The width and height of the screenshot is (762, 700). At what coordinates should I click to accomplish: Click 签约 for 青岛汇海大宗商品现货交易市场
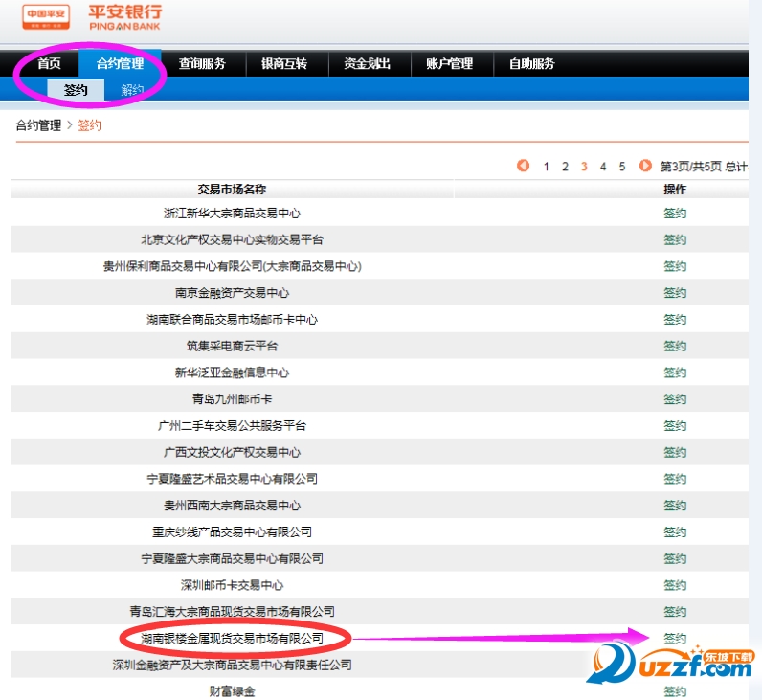click(x=675, y=612)
